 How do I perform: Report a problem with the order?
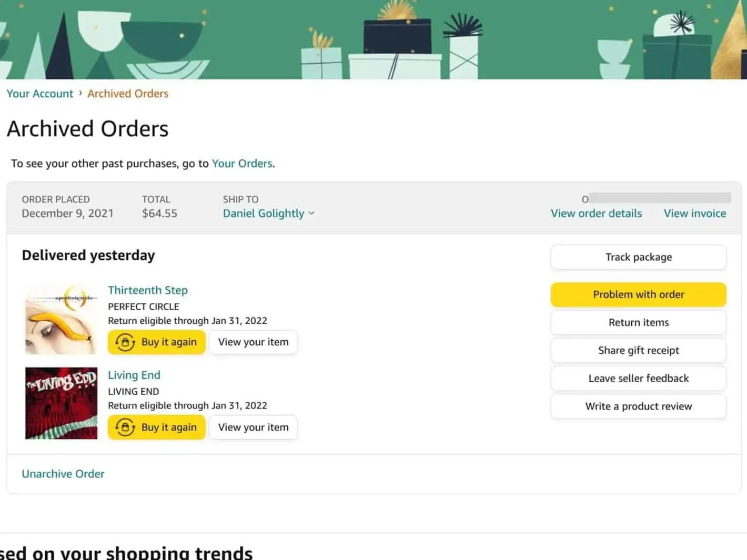pos(638,294)
